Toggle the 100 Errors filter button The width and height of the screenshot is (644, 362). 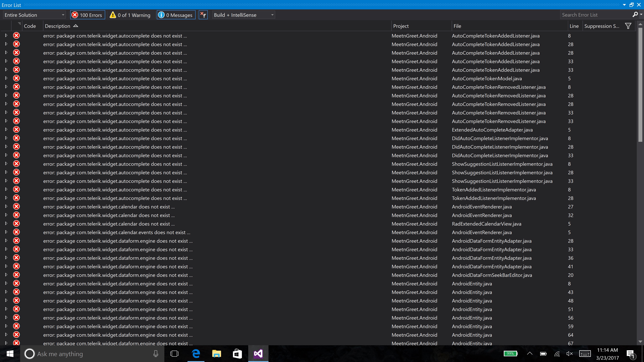coord(88,15)
